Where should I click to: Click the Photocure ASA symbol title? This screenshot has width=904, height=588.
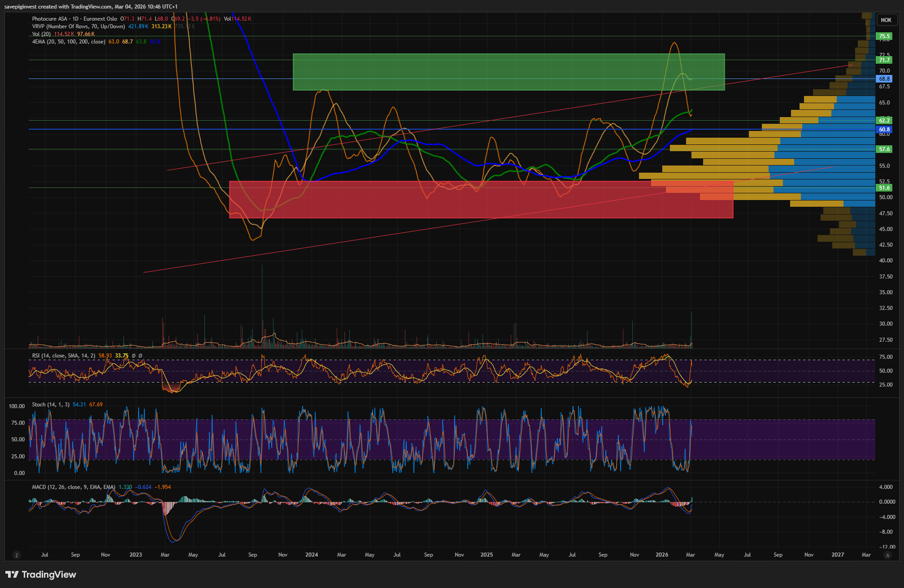(49, 19)
